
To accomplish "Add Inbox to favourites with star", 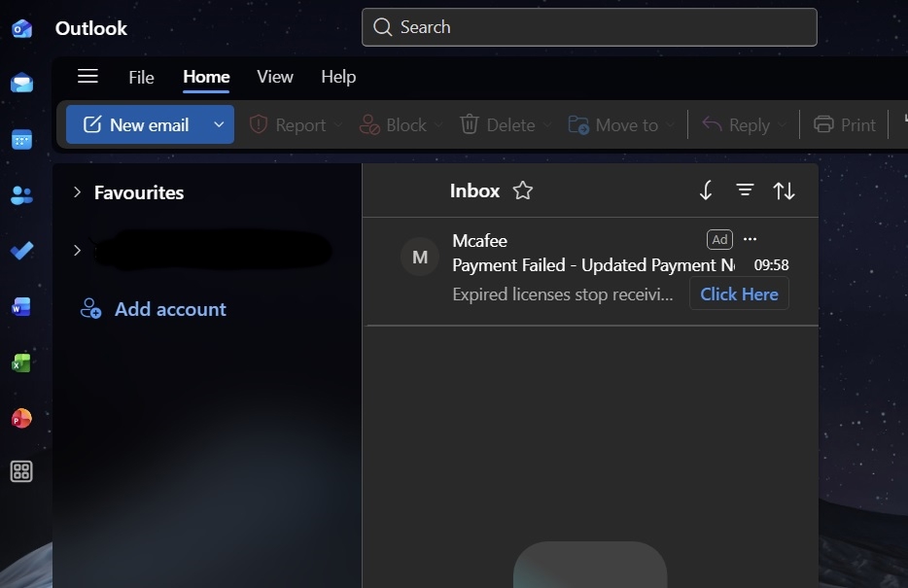I will pyautogui.click(x=522, y=190).
